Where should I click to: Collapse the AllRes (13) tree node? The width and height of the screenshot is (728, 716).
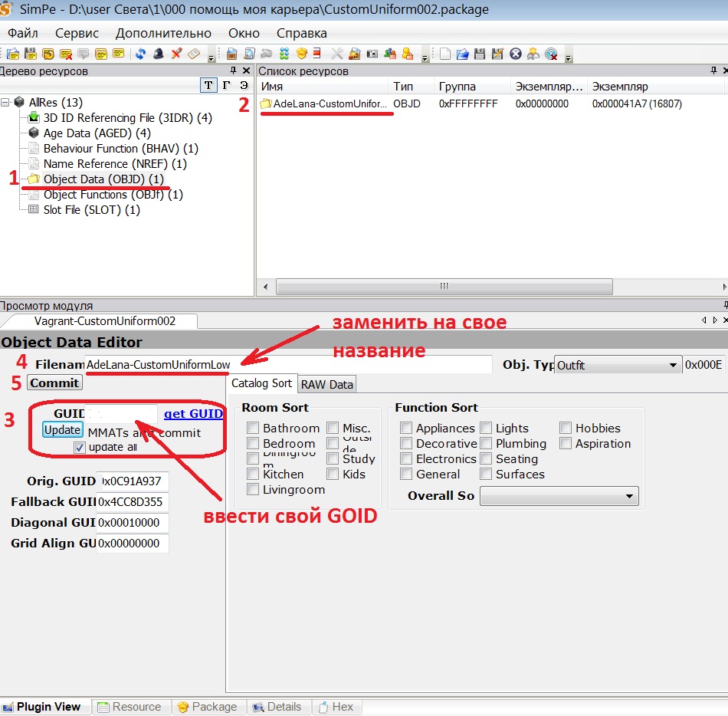[x=6, y=103]
